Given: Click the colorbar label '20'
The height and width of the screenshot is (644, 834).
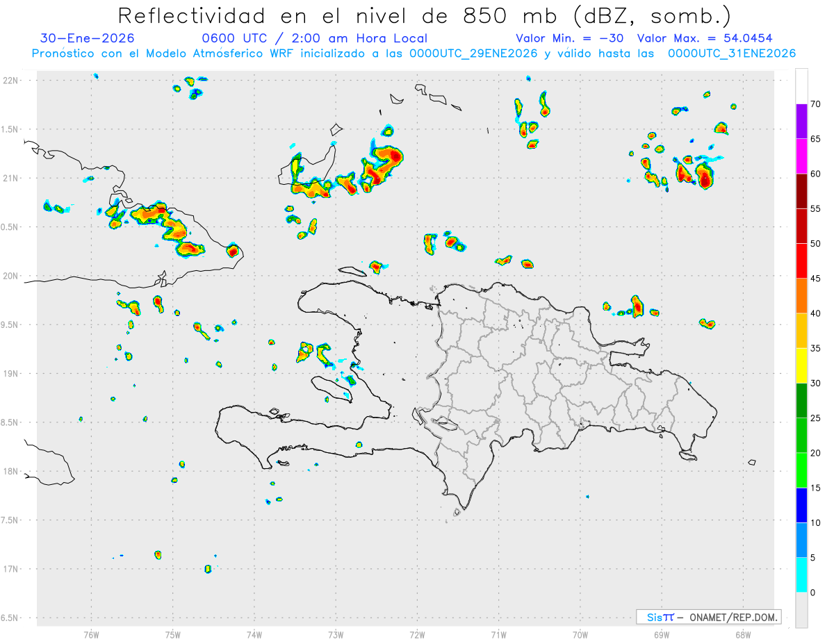Looking at the screenshot, I should (x=816, y=453).
